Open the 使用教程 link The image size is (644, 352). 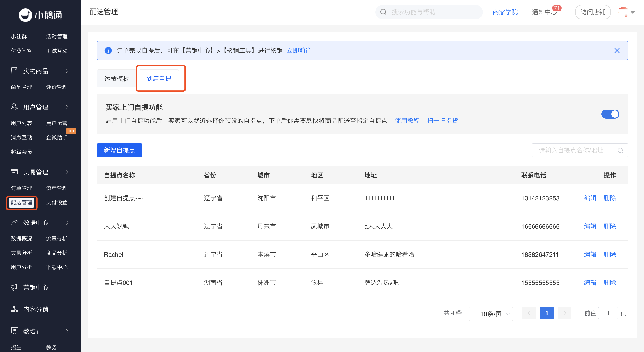click(407, 121)
